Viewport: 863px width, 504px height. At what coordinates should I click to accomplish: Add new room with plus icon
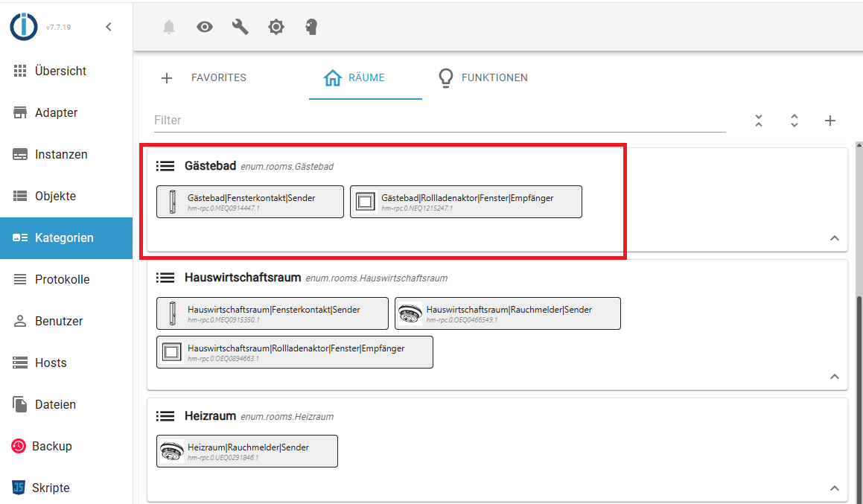(830, 121)
